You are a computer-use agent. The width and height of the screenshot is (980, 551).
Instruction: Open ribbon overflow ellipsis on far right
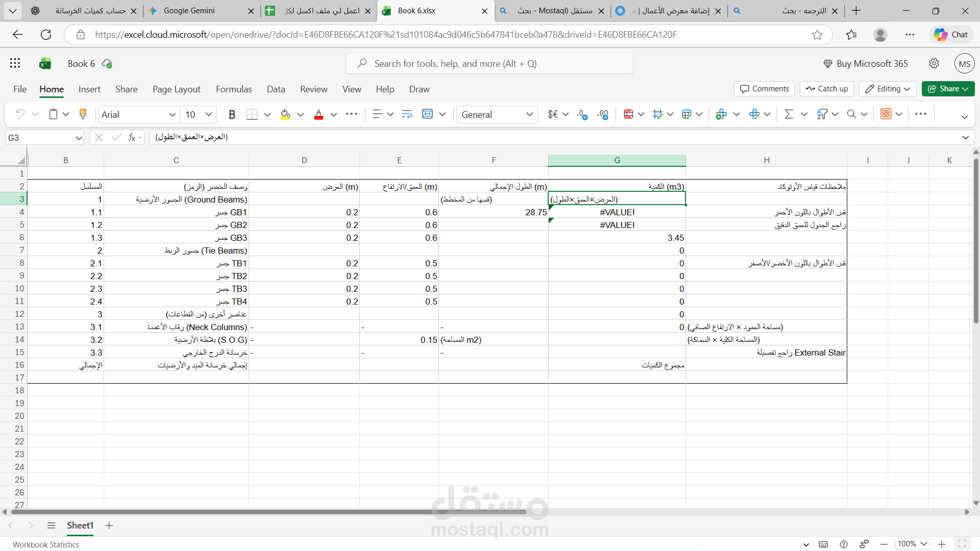[921, 114]
